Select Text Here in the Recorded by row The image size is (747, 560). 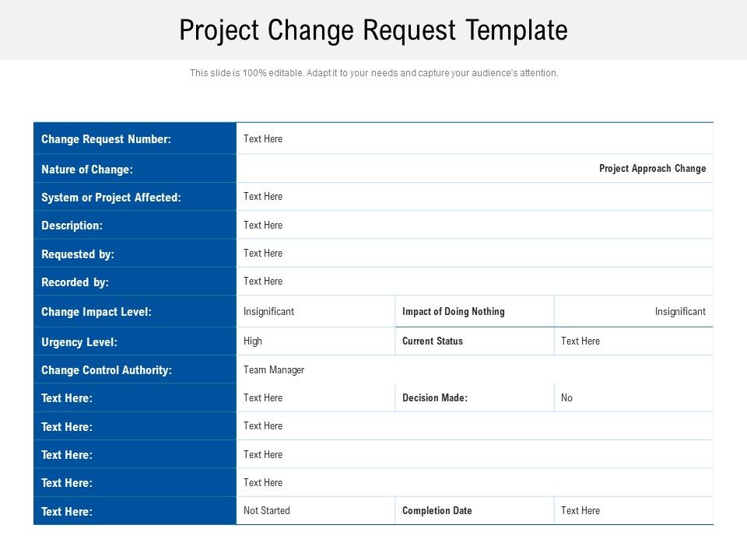(262, 281)
